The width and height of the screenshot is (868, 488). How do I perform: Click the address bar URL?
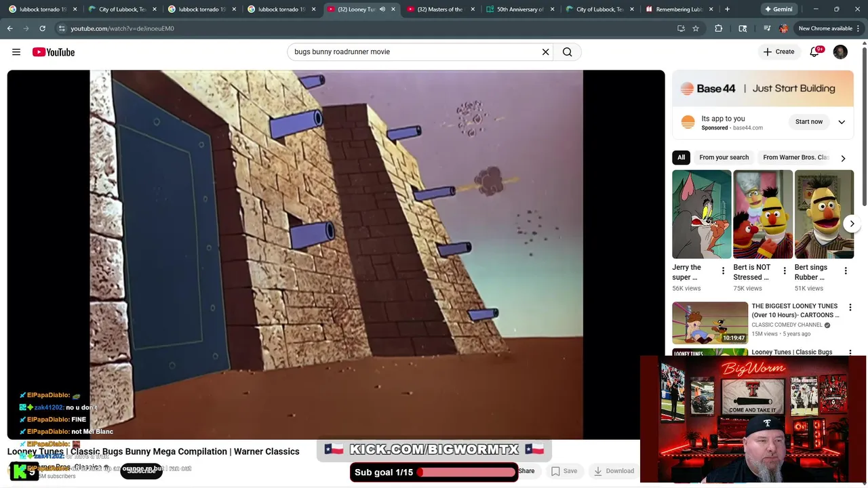coord(122,28)
